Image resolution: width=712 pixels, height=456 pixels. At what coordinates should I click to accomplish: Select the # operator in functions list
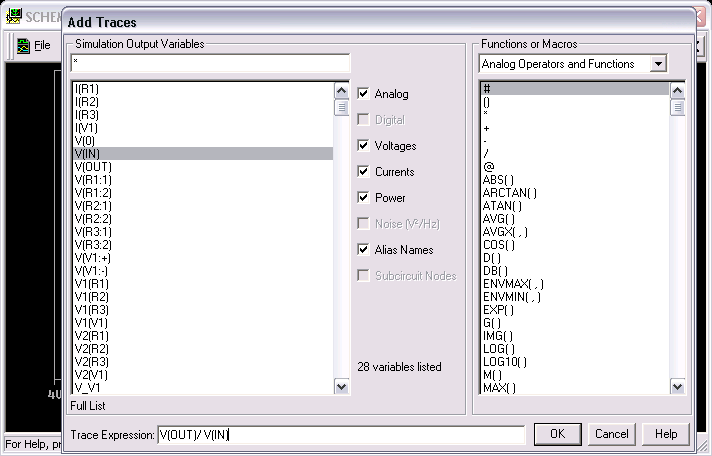(575, 89)
